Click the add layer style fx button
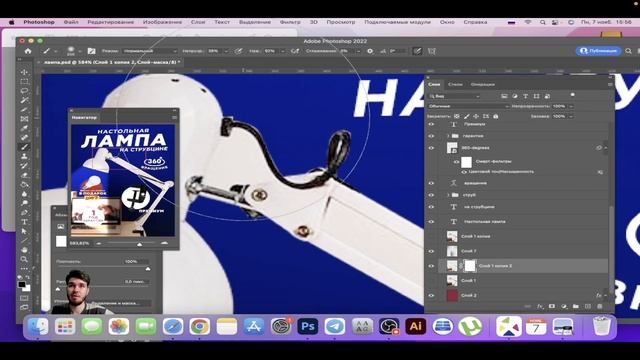This screenshot has height=360, width=640. [540, 306]
